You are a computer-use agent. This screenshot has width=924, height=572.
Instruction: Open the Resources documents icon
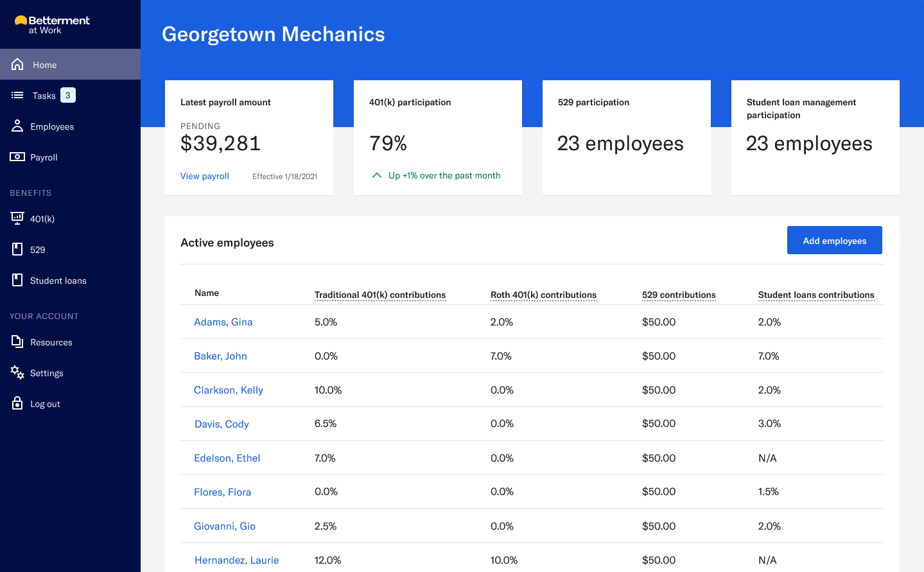pos(17,342)
